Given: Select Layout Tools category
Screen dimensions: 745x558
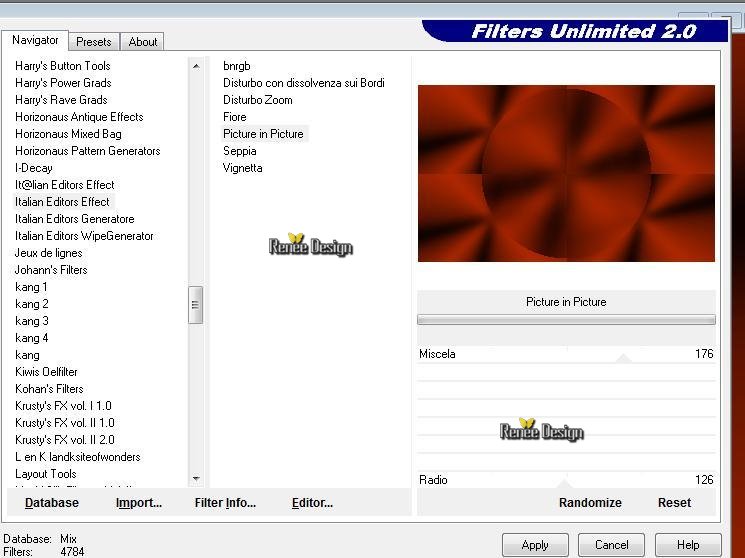Looking at the screenshot, I should pyautogui.click(x=46, y=474).
